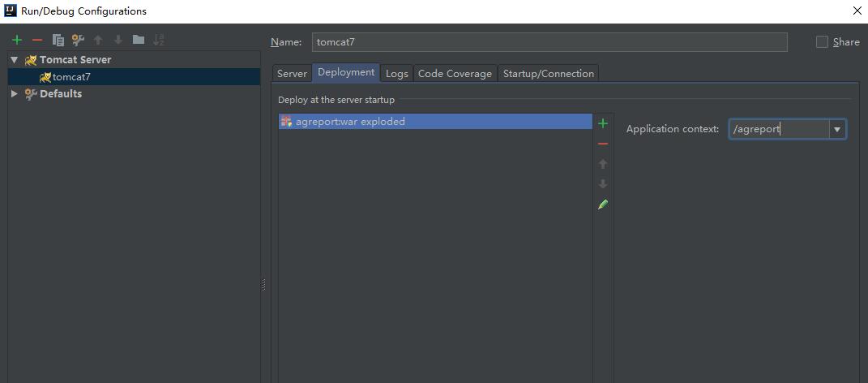Screen dimensions: 868x383
Task: Switch to the Server tab
Action: coord(292,74)
